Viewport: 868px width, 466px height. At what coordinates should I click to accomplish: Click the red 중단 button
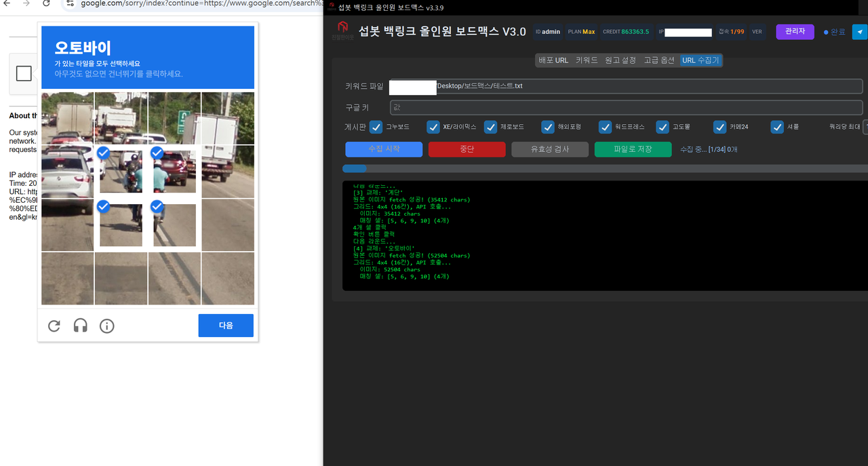point(467,149)
